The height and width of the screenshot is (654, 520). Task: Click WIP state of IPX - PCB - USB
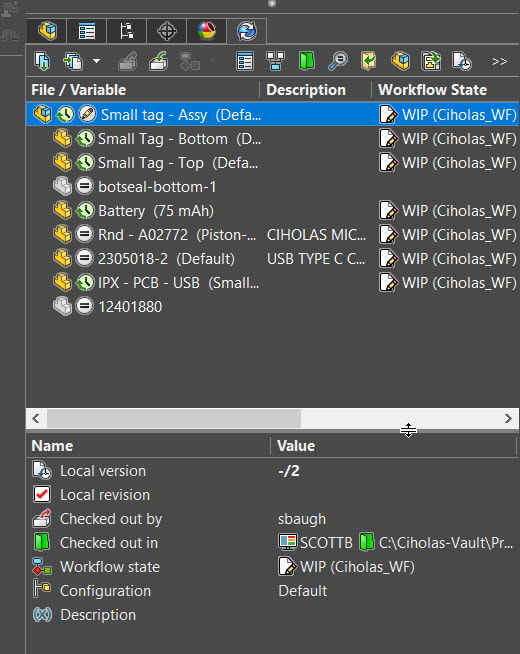click(x=448, y=283)
